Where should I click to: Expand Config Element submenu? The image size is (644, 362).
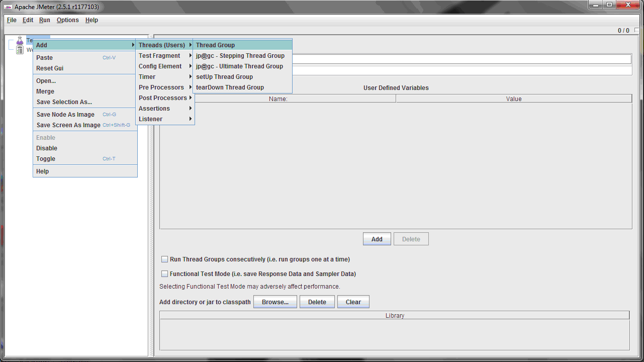[x=165, y=66]
